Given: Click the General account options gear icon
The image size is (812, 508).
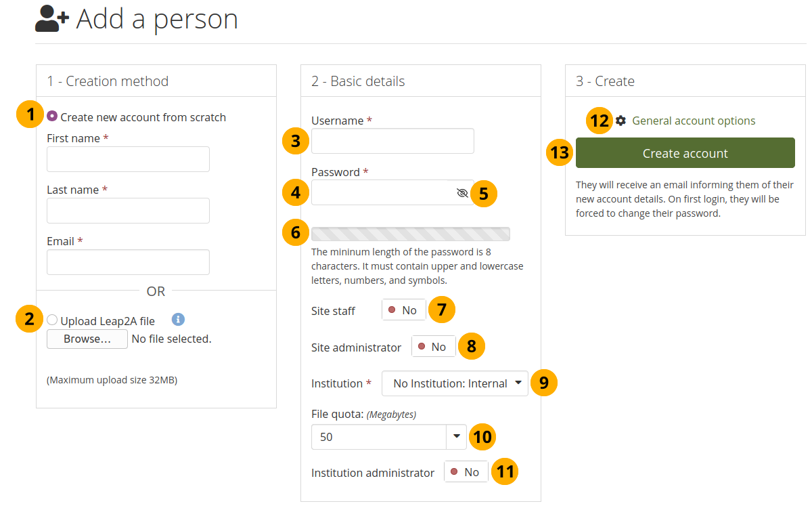Looking at the screenshot, I should [x=621, y=121].
